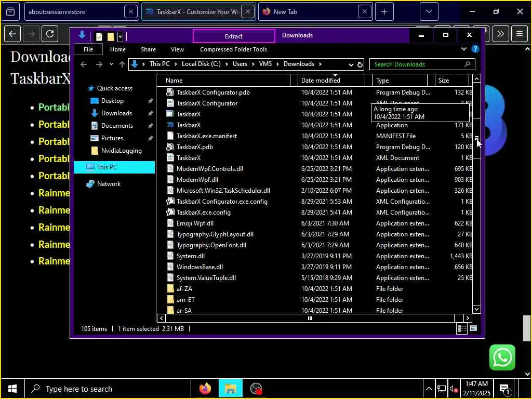Expand path chevron after This PC breadcrumb
The image size is (532, 399).
tap(176, 64)
